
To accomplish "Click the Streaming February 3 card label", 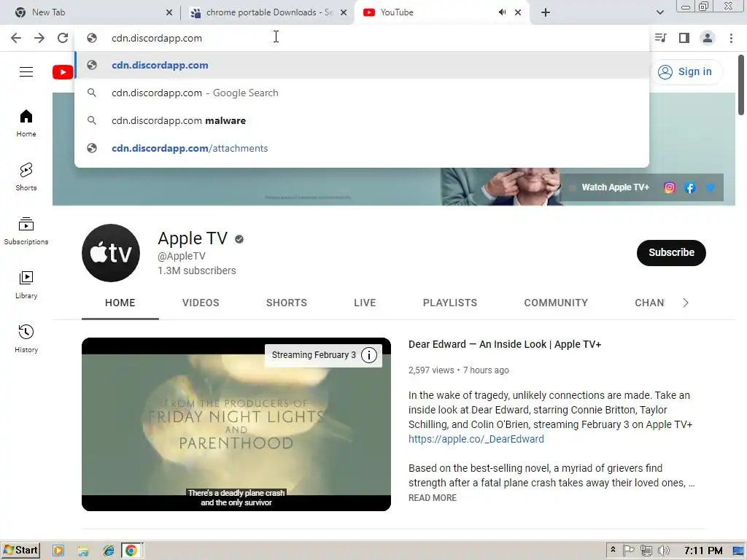I will click(314, 355).
